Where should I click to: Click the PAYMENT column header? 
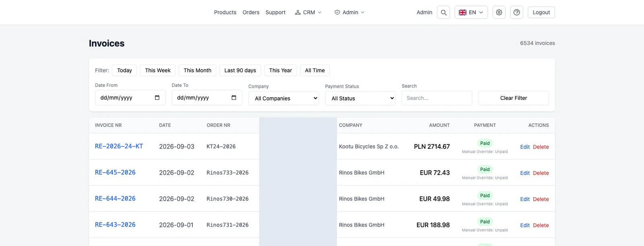(x=485, y=125)
